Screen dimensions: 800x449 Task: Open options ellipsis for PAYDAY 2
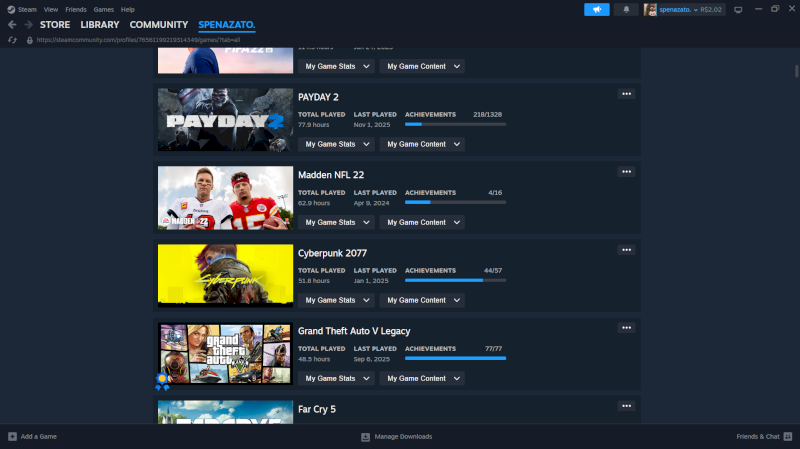tap(627, 94)
